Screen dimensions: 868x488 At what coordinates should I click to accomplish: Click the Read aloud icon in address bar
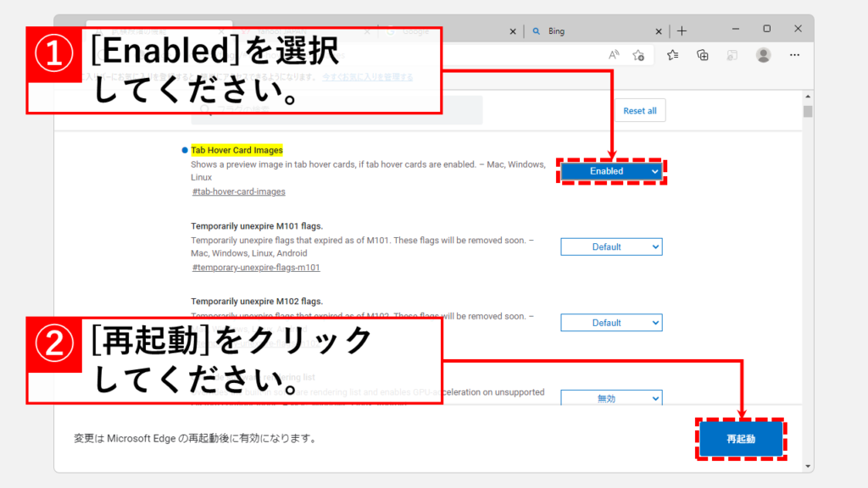pos(614,55)
